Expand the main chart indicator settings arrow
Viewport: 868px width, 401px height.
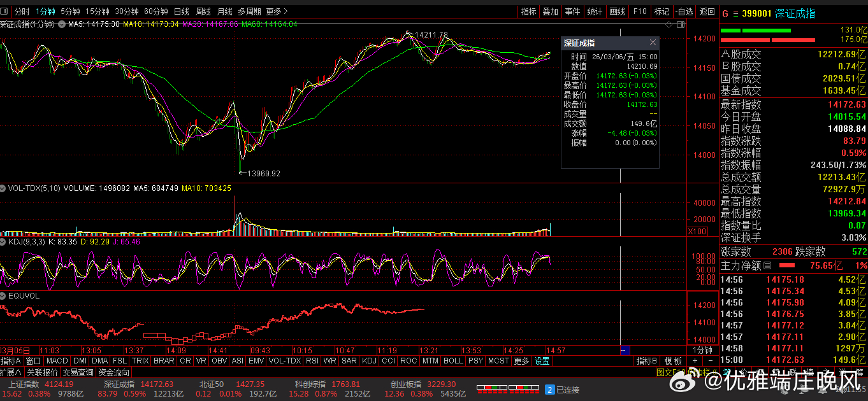click(x=62, y=24)
